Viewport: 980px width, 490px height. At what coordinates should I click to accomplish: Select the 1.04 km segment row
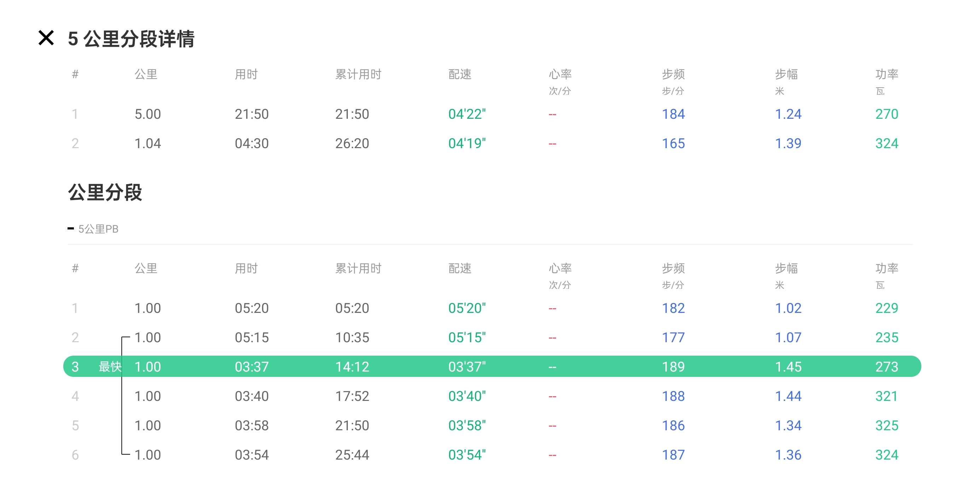point(148,144)
